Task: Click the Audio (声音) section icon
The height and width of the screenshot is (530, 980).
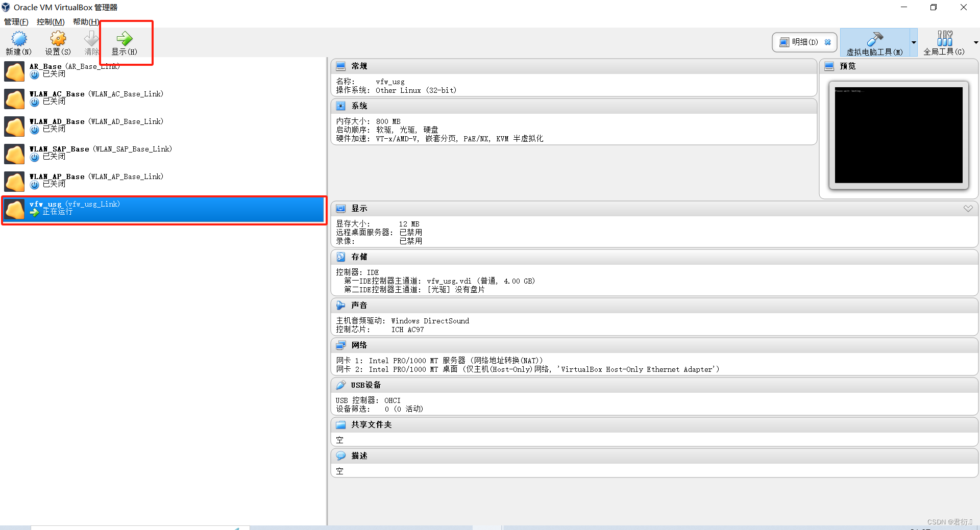Action: tap(341, 306)
